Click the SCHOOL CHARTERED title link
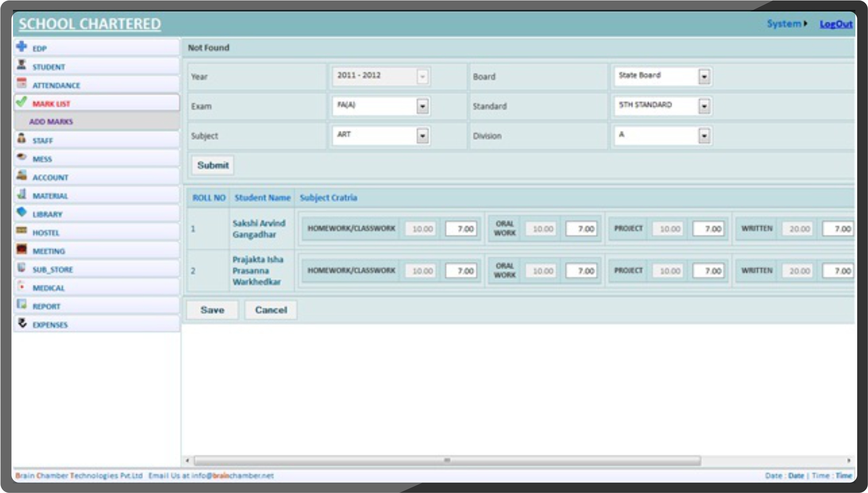868x493 pixels. 90,24
